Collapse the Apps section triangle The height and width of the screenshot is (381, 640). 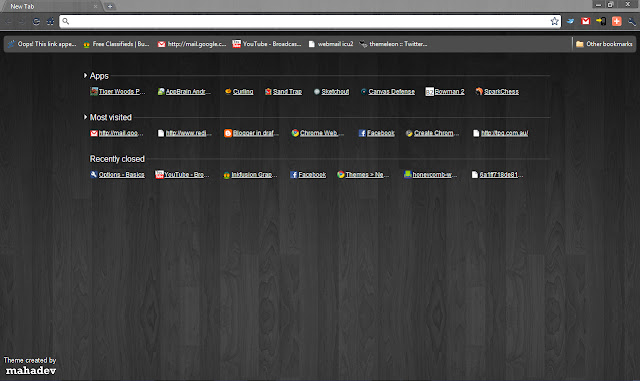[85, 76]
